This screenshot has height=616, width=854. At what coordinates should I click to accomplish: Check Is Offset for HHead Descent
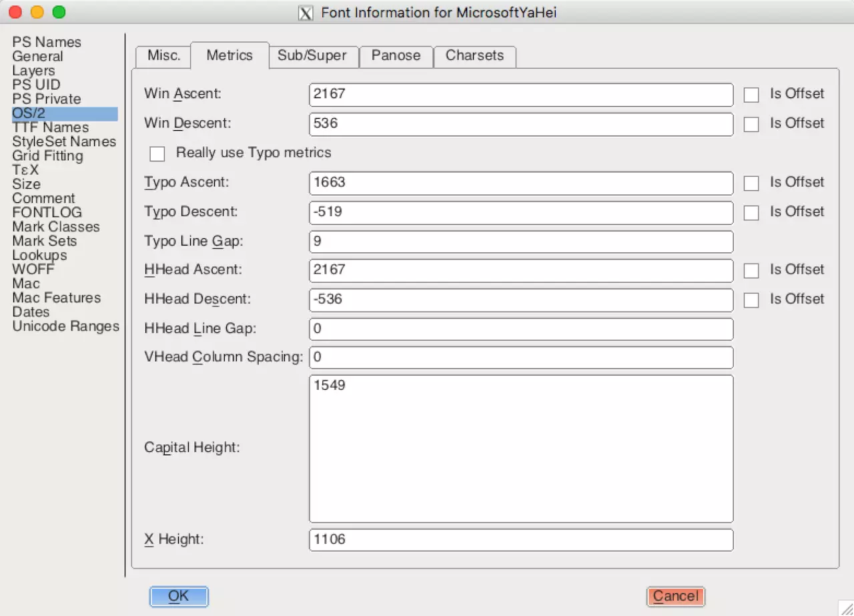pos(751,300)
